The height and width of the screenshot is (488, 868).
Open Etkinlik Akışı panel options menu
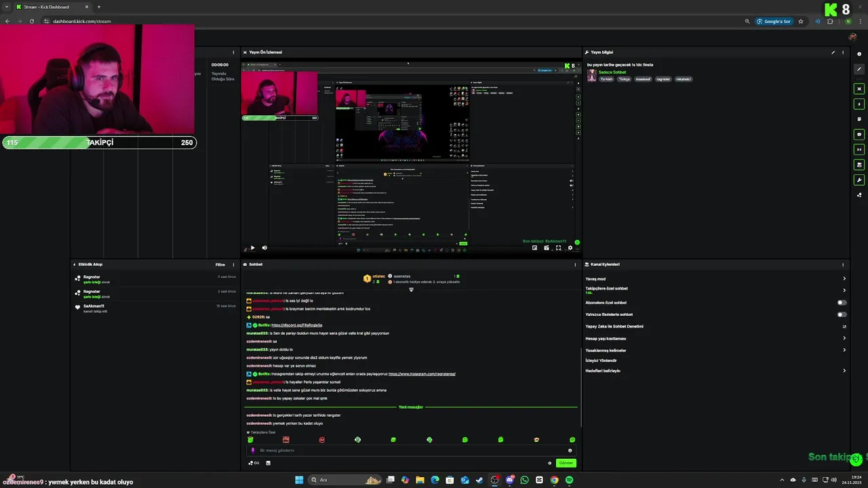point(233,264)
